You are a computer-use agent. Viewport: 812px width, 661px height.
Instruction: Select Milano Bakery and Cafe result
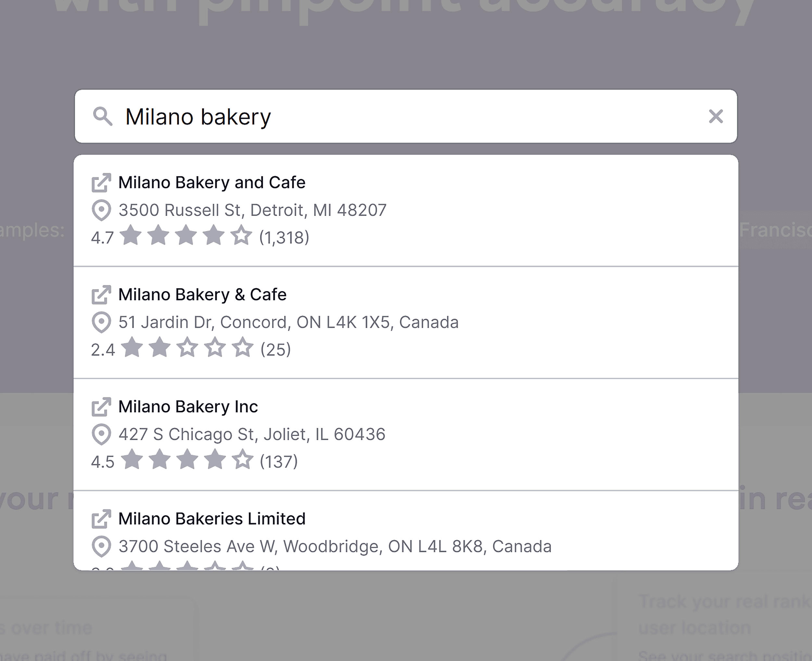click(x=212, y=183)
